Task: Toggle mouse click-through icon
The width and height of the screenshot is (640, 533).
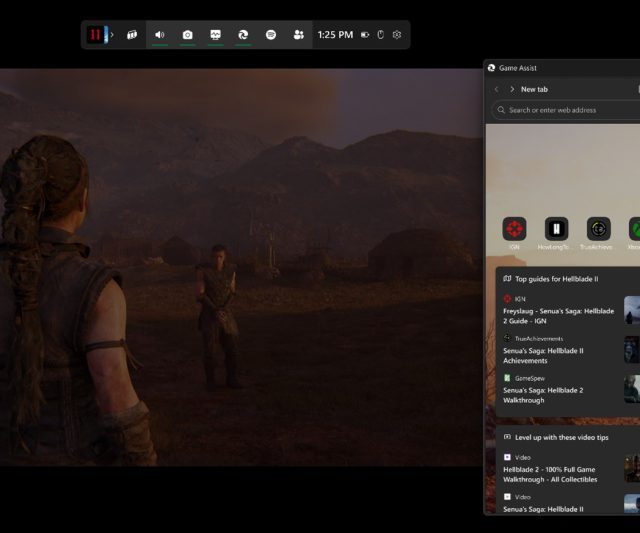Action: (x=380, y=35)
